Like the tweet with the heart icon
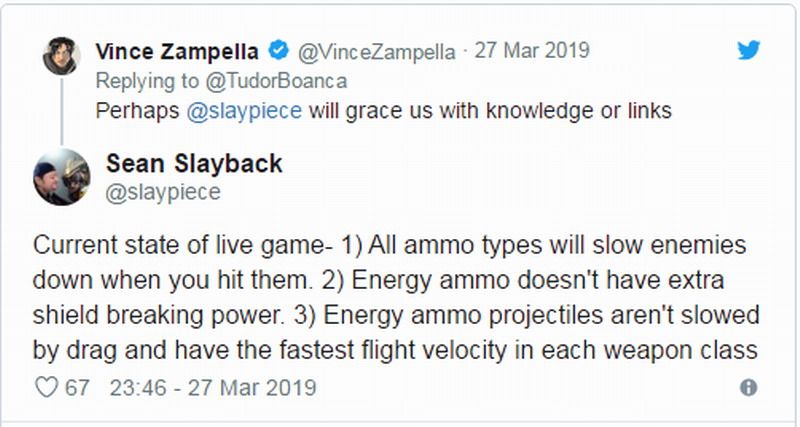This screenshot has width=800, height=427. coord(45,387)
